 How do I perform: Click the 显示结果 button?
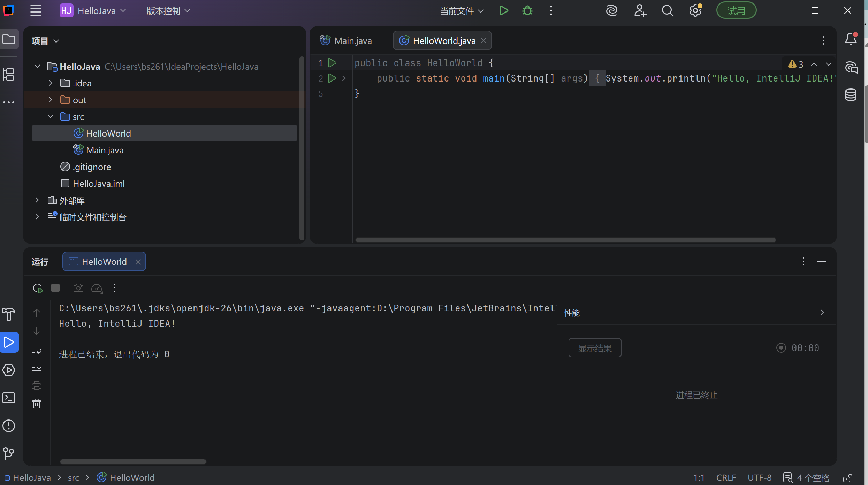click(x=595, y=348)
